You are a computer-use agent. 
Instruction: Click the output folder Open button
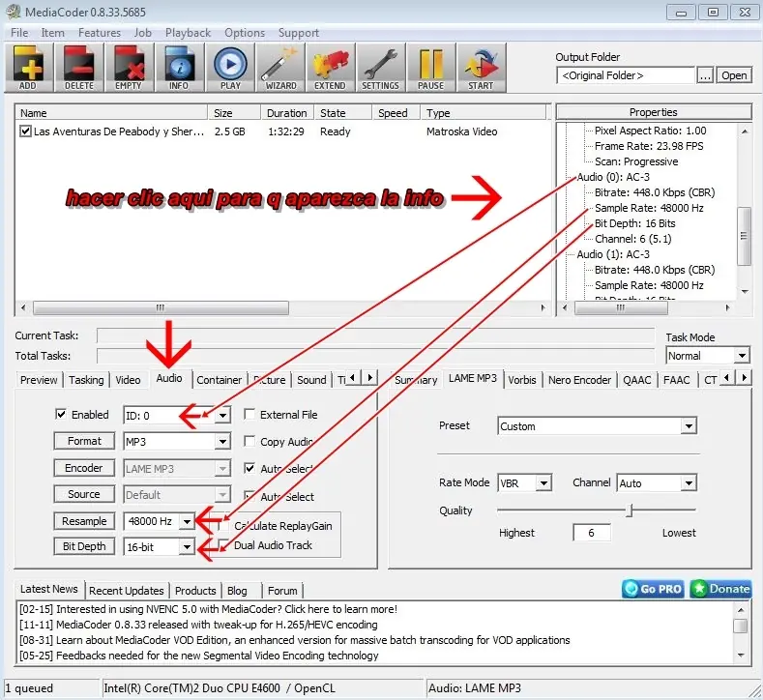734,75
